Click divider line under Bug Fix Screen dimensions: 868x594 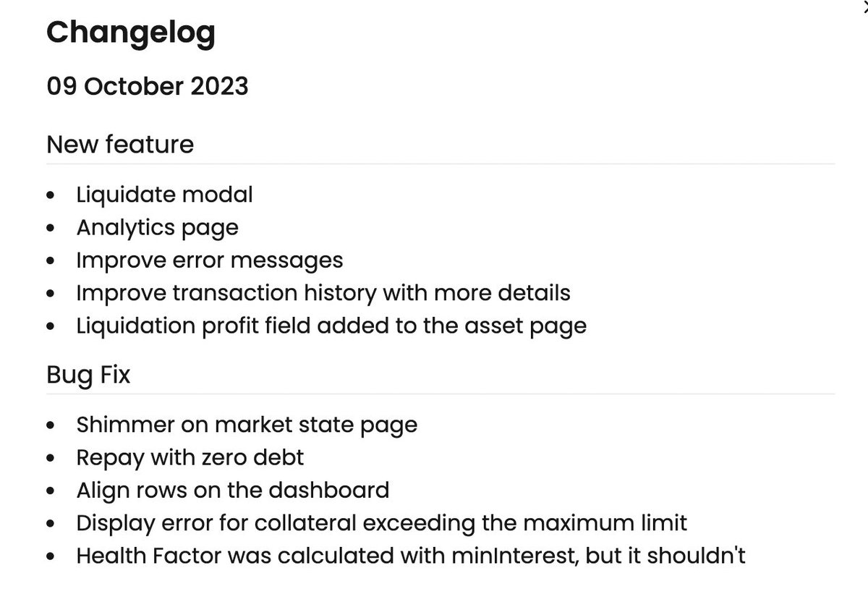[x=441, y=394]
